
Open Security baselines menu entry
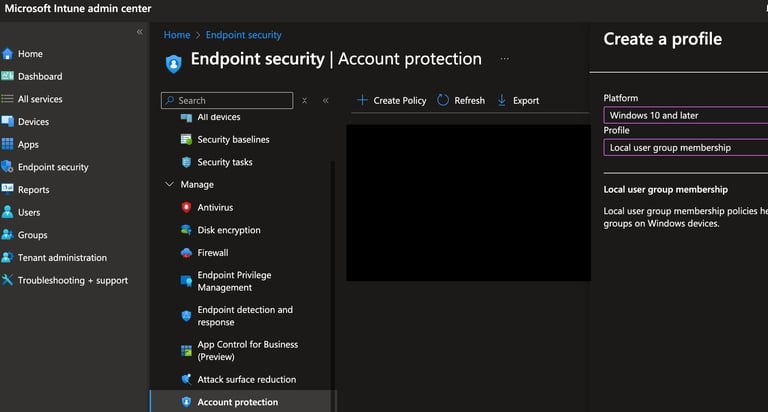tap(233, 140)
